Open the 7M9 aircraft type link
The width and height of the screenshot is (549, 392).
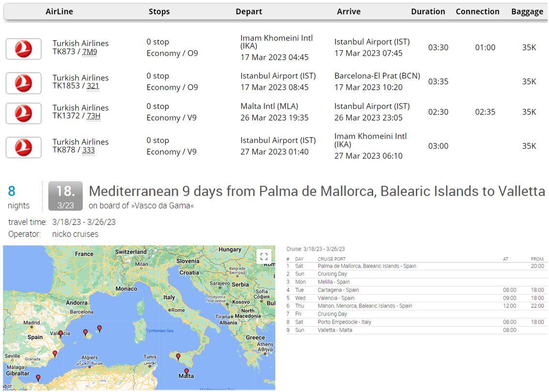pyautogui.click(x=90, y=52)
